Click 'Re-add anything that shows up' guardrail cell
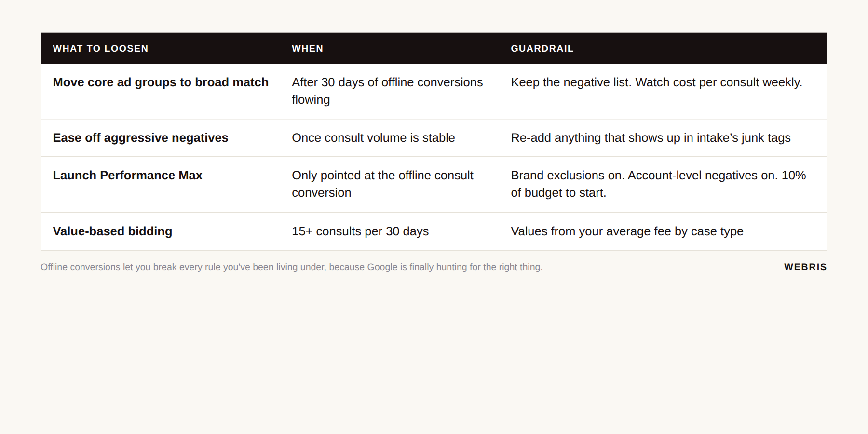868x434 pixels. coord(651,138)
